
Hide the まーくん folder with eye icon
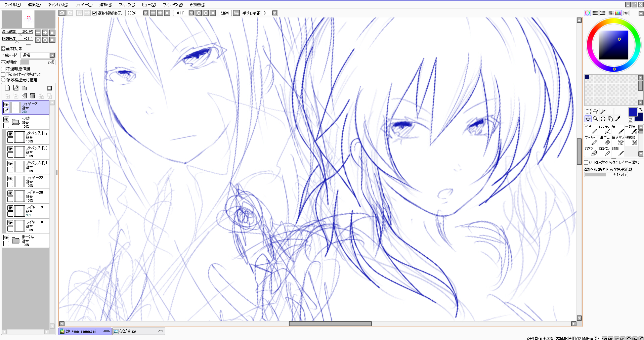point(6,238)
